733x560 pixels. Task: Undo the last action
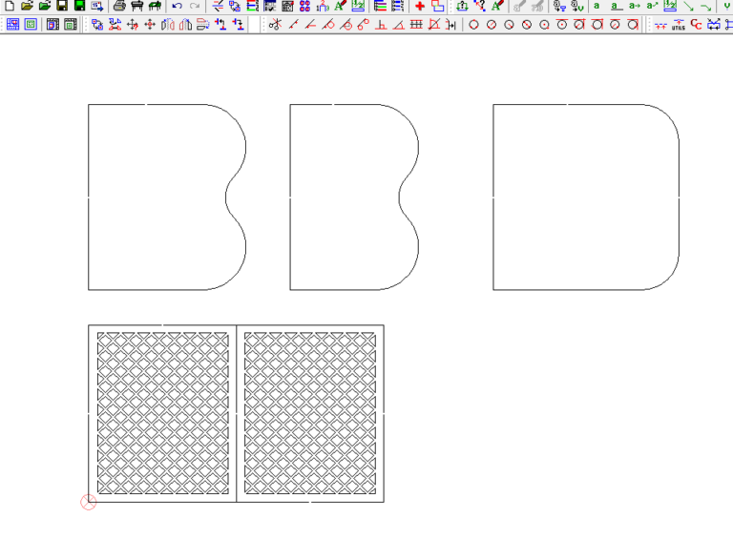click(x=177, y=7)
